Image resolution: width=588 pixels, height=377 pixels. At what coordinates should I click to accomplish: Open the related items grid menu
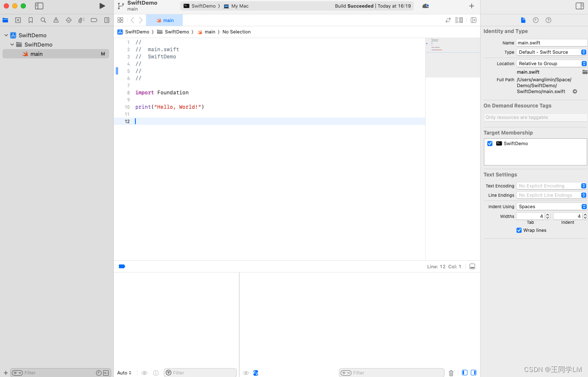coord(121,20)
